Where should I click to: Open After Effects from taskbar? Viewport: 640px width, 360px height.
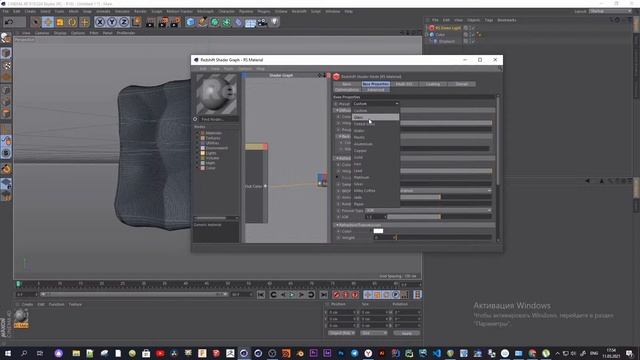tap(327, 353)
